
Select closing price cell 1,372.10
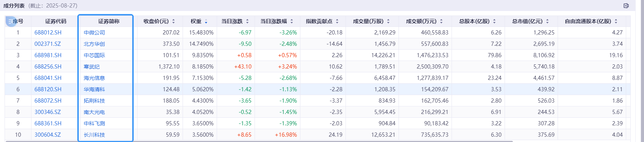click(x=169, y=67)
